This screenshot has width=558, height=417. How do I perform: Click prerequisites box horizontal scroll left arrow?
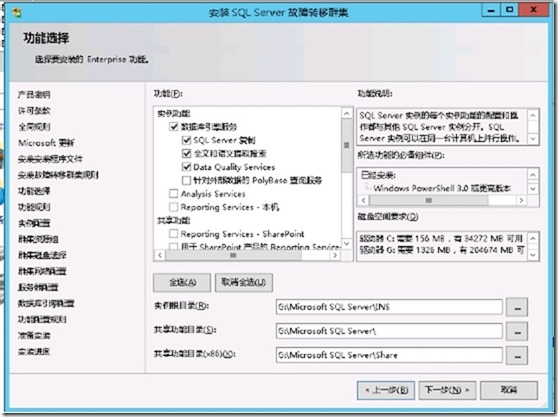pyautogui.click(x=363, y=200)
